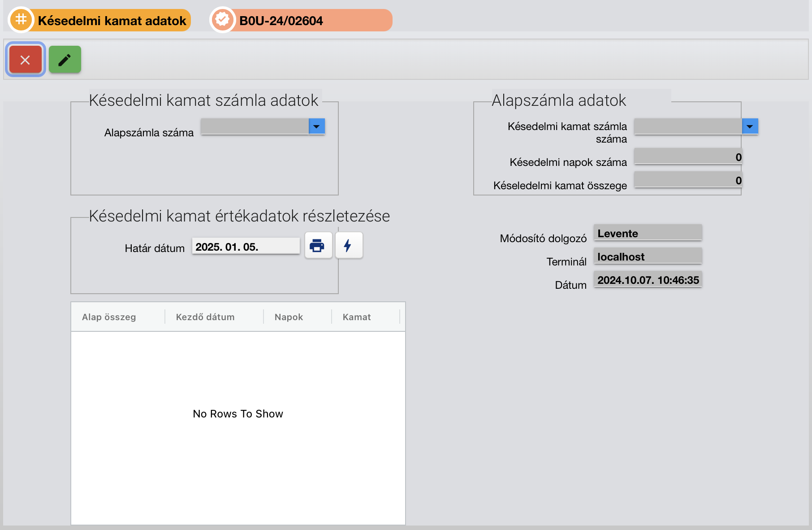Click the Késedelmi napok száma field
Screen dimensions: 812x530
tap(688, 156)
